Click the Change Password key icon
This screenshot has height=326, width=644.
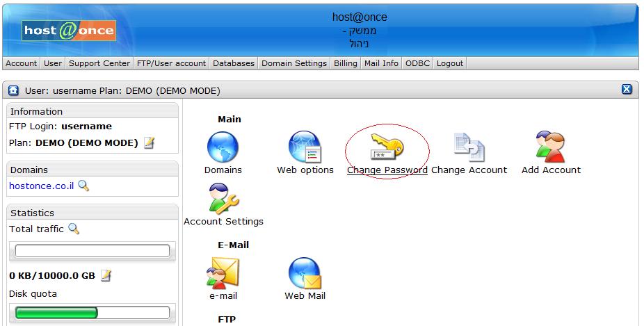tap(387, 147)
